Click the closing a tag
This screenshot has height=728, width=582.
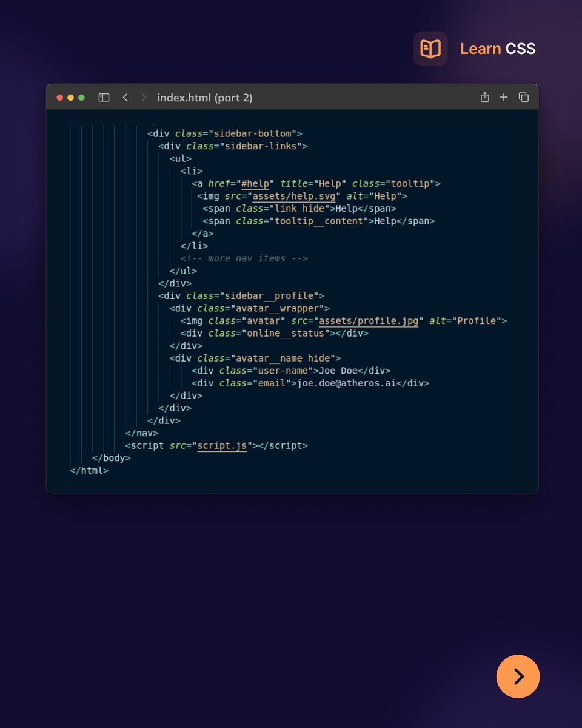click(x=202, y=234)
